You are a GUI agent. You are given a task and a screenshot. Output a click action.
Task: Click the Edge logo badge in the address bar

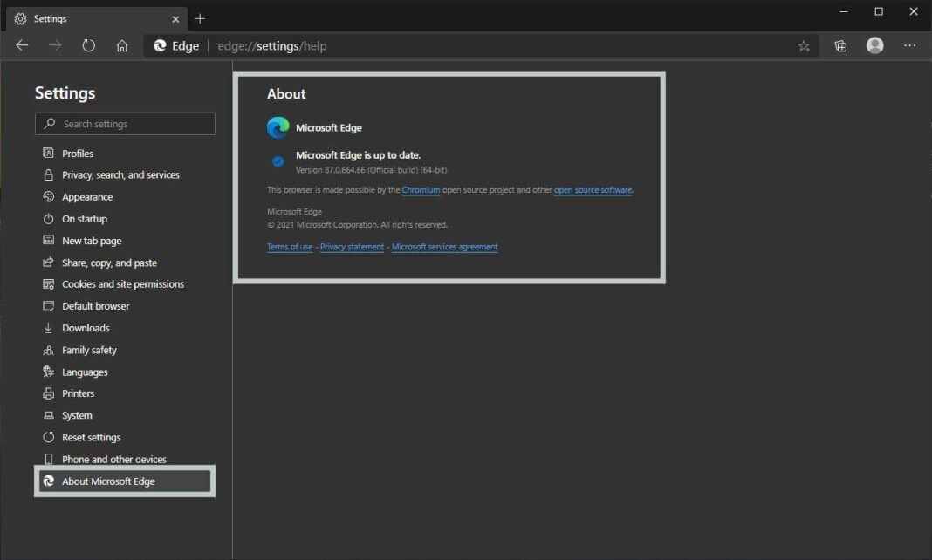coord(161,45)
